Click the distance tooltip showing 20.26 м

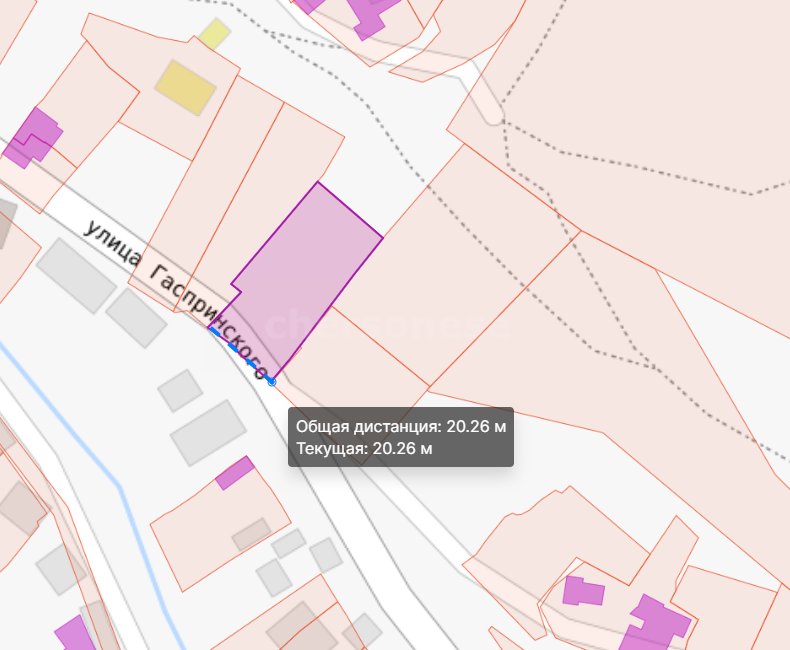(400, 437)
